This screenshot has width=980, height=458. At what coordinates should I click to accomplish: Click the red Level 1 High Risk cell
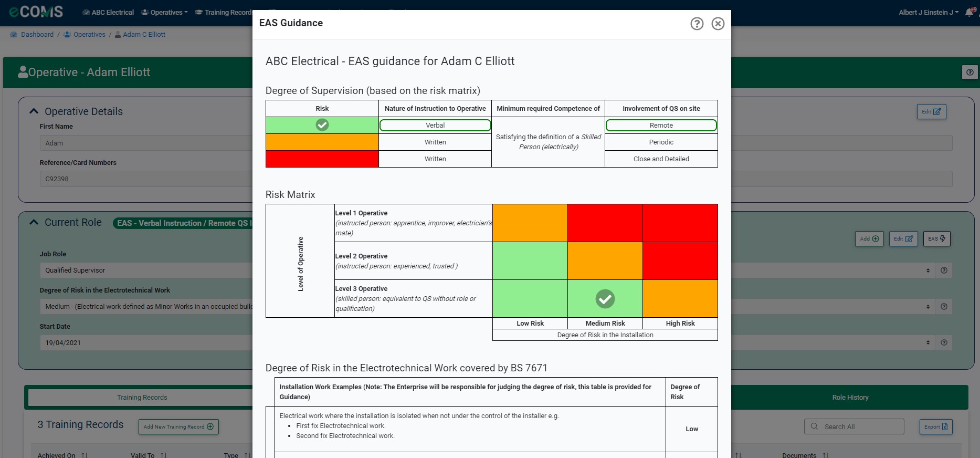tap(680, 223)
